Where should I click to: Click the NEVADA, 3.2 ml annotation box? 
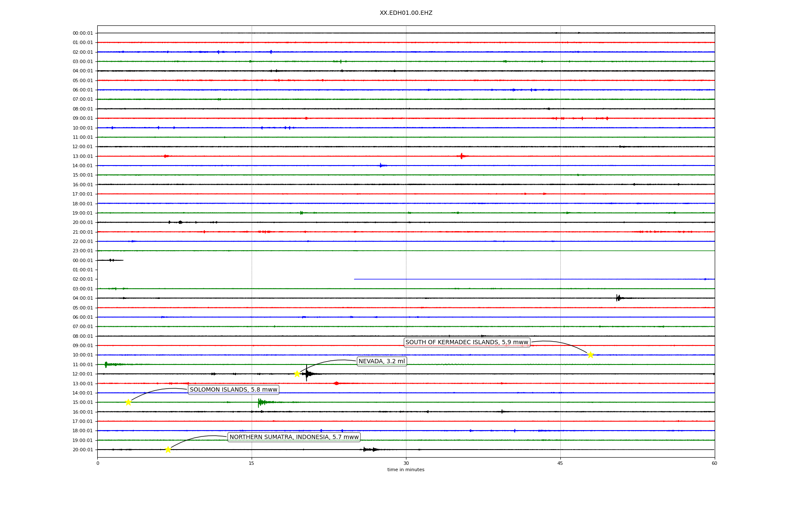click(381, 362)
